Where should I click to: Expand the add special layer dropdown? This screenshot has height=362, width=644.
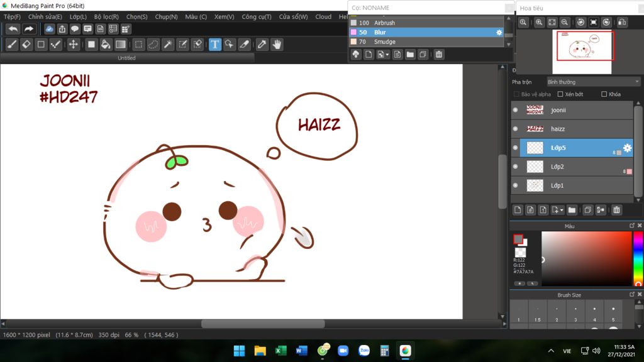click(557, 210)
